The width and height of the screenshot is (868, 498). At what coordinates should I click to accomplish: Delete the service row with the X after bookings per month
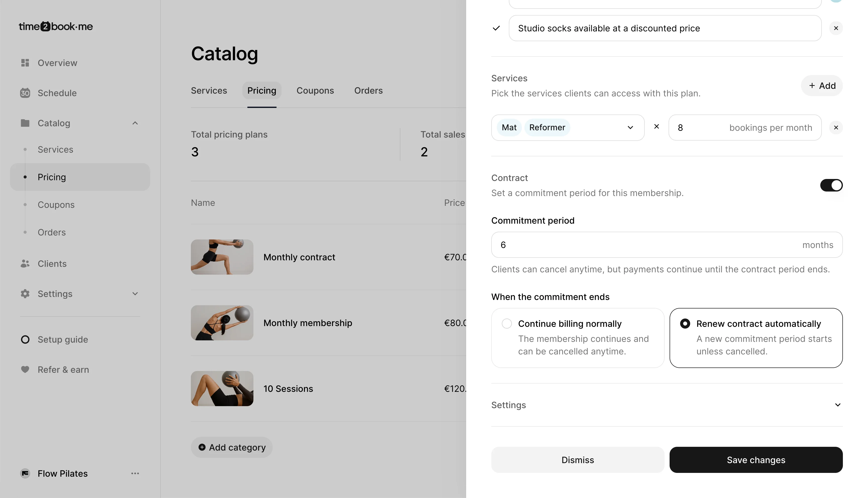coord(836,128)
